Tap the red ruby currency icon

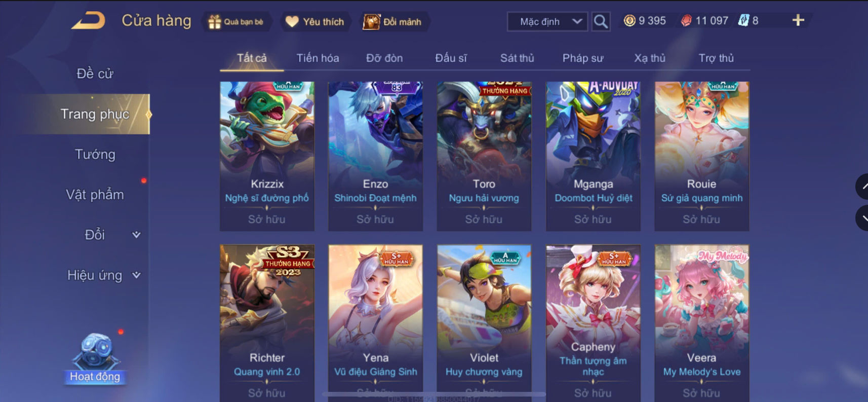(686, 21)
